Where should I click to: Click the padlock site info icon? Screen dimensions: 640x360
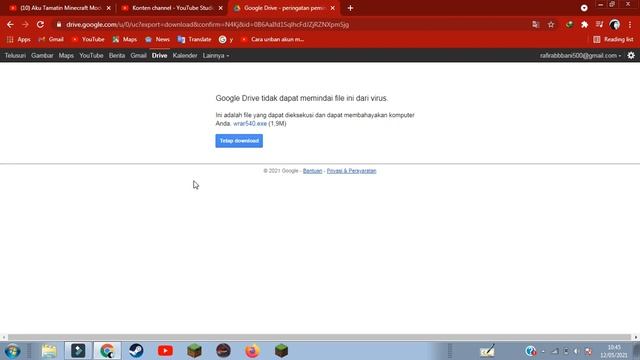59,24
